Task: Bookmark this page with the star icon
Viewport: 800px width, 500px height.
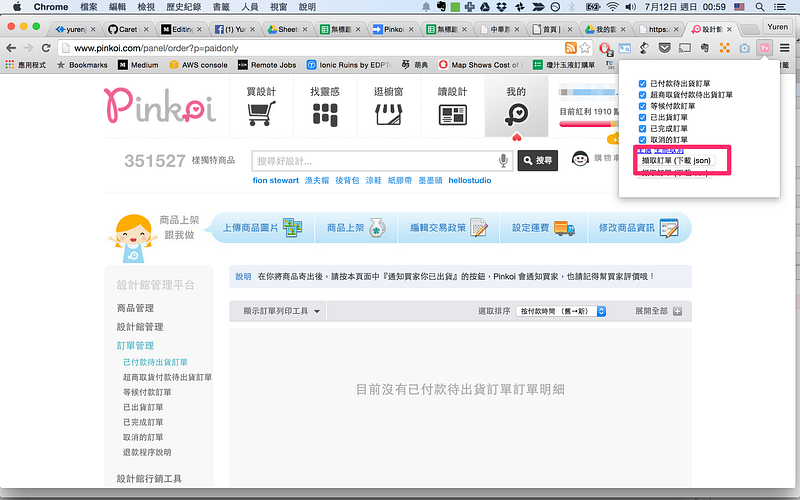Action: click(x=587, y=47)
